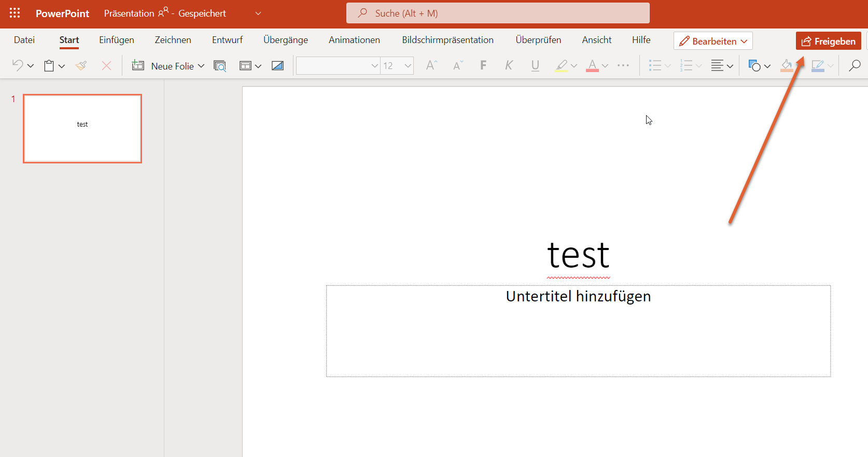The image size is (868, 457).
Task: Select the format painter brush
Action: point(81,66)
